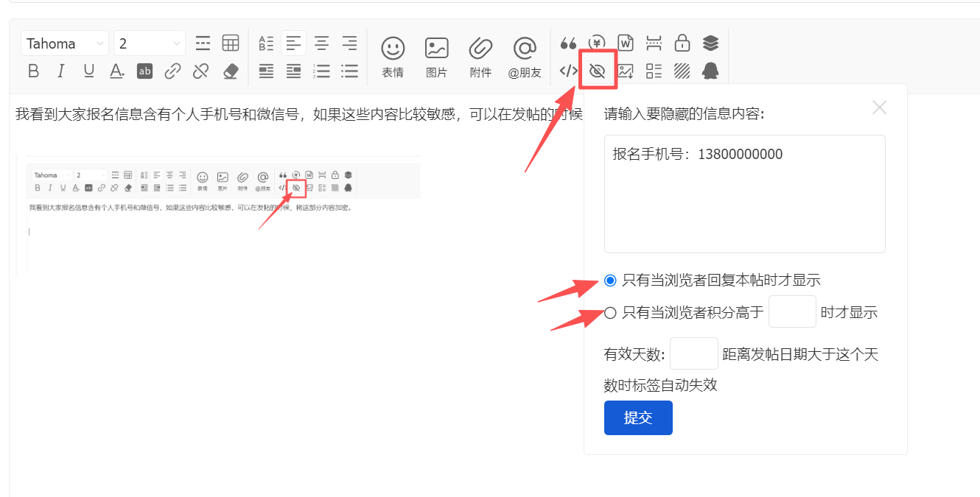Click the 提交 submit button
Screen dimensions: 980x497
(x=638, y=418)
